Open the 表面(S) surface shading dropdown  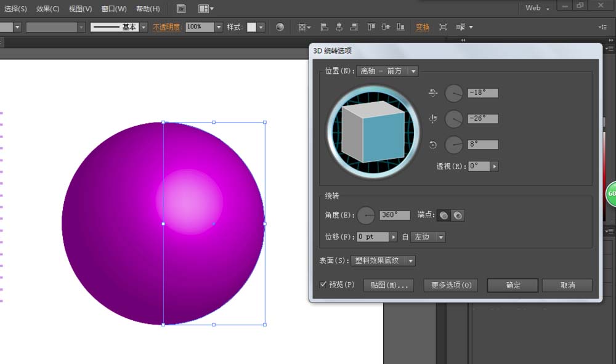point(411,261)
